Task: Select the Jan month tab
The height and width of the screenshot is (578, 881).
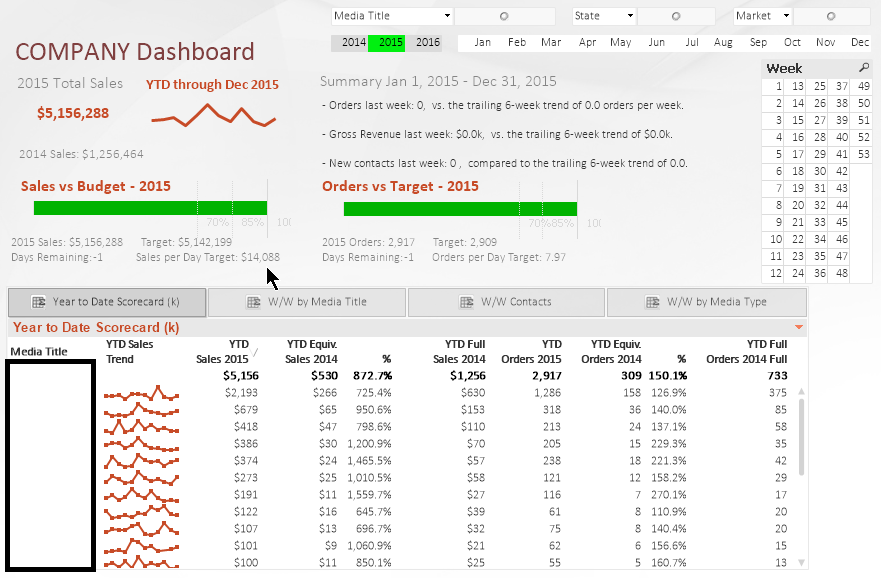Action: (482, 43)
